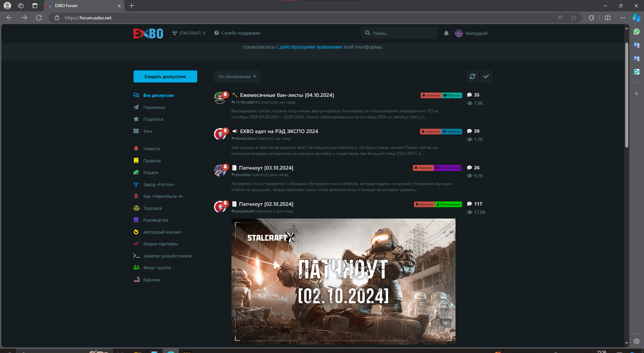644x353 pixels.
Task: Click the Медиа-партнёры checkmark icon
Action: pos(136,244)
